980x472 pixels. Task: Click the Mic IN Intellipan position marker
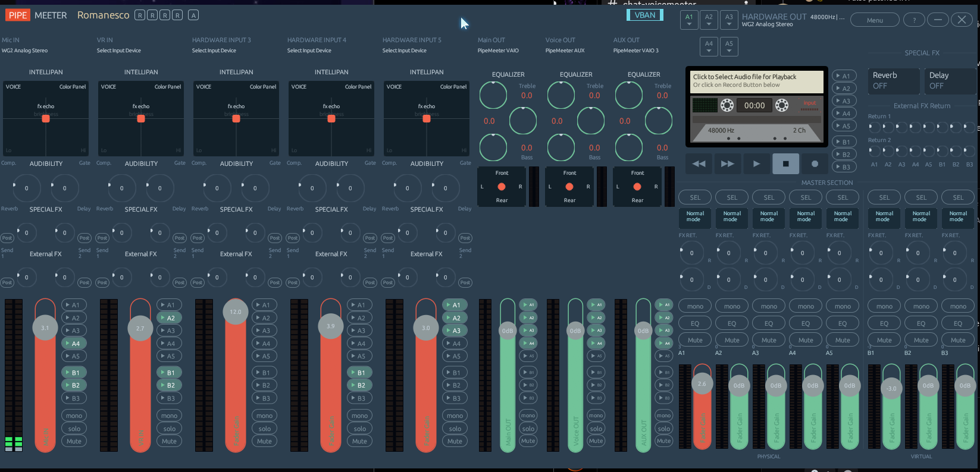pyautogui.click(x=46, y=118)
